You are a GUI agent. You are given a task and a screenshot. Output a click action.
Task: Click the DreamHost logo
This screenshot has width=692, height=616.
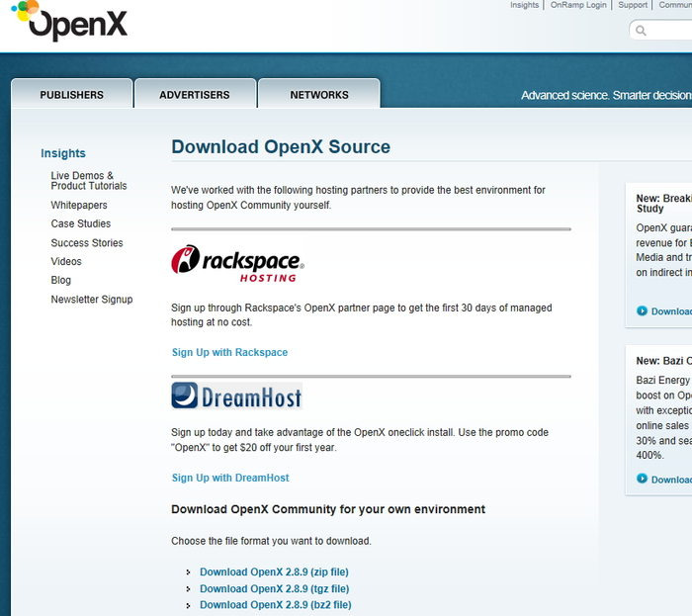tap(236, 396)
